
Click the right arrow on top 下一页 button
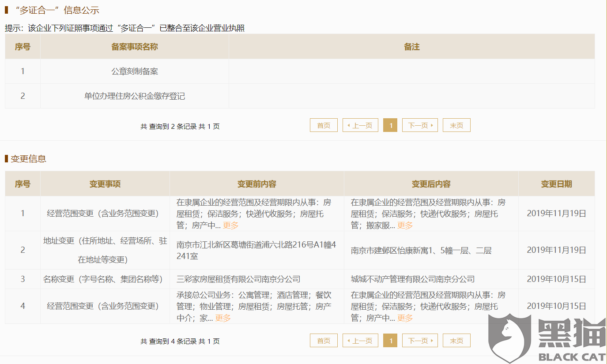pyautogui.click(x=431, y=125)
